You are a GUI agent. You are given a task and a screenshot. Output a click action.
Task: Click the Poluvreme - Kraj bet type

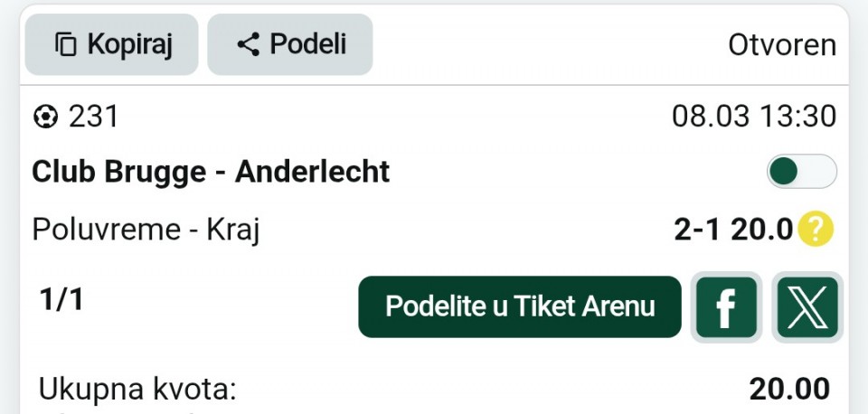146,231
